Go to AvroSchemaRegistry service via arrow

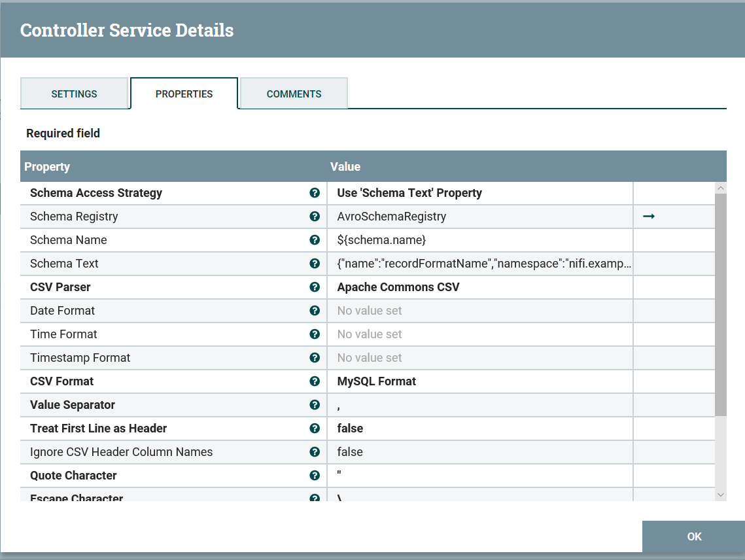[649, 217]
